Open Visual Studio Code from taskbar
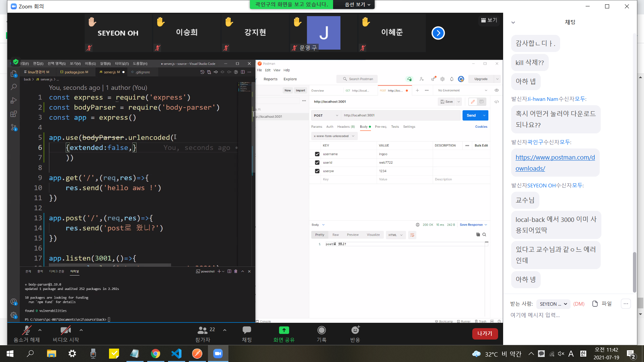 [x=176, y=354]
